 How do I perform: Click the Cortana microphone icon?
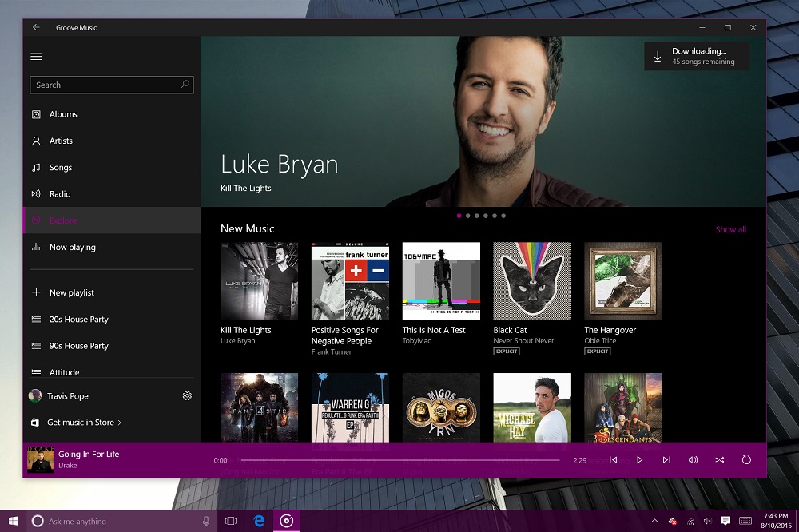pyautogui.click(x=206, y=522)
